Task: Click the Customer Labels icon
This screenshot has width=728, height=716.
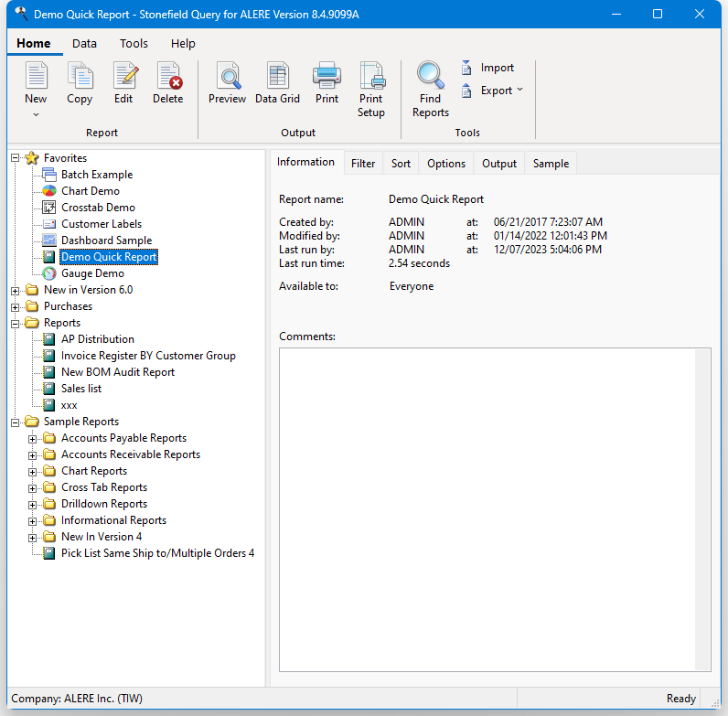Action: (49, 224)
